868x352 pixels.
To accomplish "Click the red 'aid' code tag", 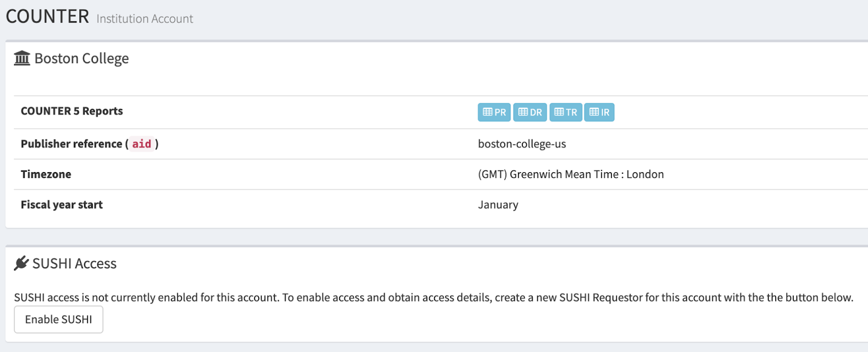I will click(142, 144).
